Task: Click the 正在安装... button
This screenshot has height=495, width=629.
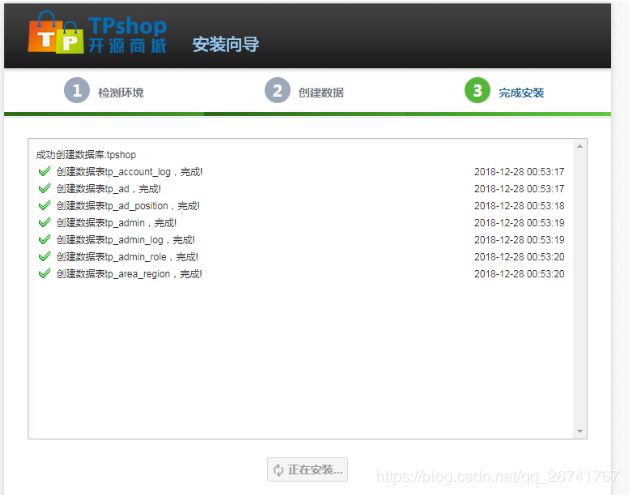Action: coord(307,469)
